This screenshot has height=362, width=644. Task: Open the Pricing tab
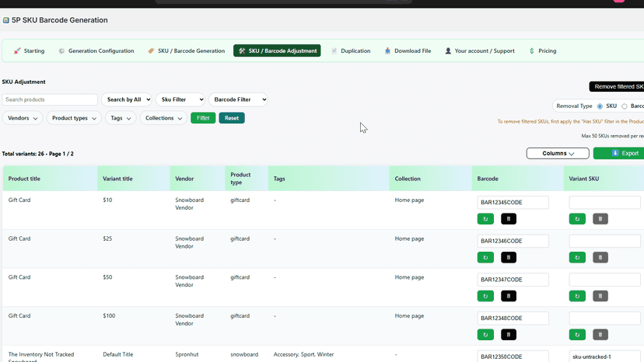coord(543,51)
